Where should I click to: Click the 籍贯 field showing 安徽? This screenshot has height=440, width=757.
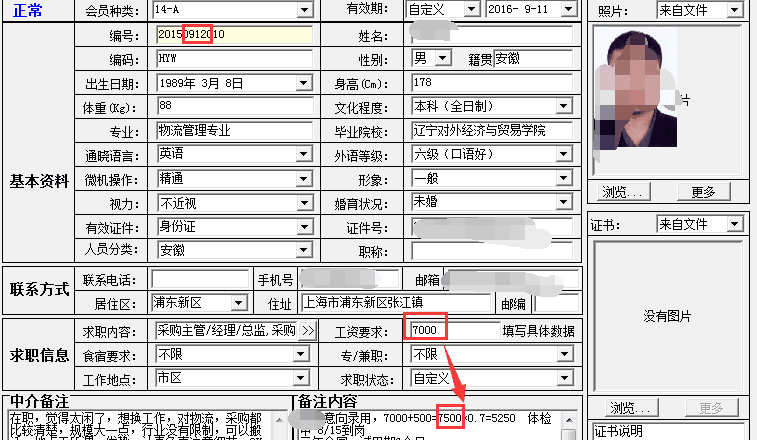tap(533, 59)
